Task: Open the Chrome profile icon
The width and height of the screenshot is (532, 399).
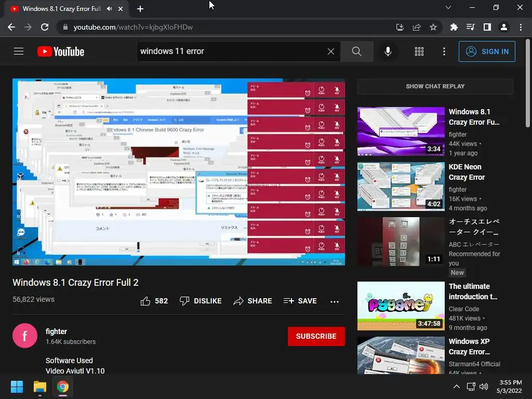Action: [504, 27]
